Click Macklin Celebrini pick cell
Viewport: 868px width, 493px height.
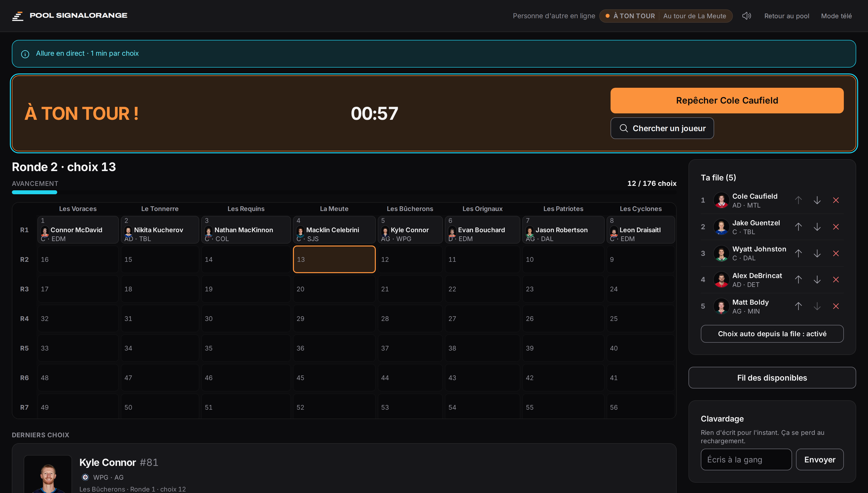(334, 229)
